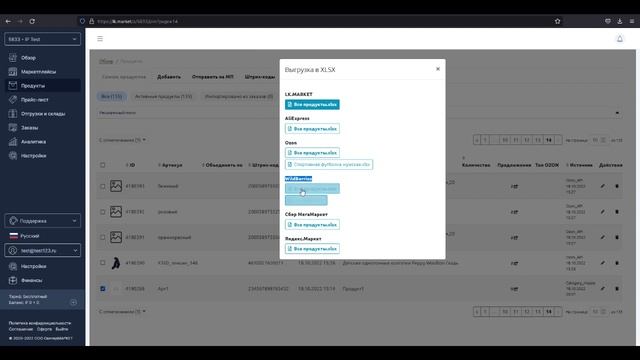The width and height of the screenshot is (640, 360).
Task: Open the Добавить tab
Action: [169, 77]
